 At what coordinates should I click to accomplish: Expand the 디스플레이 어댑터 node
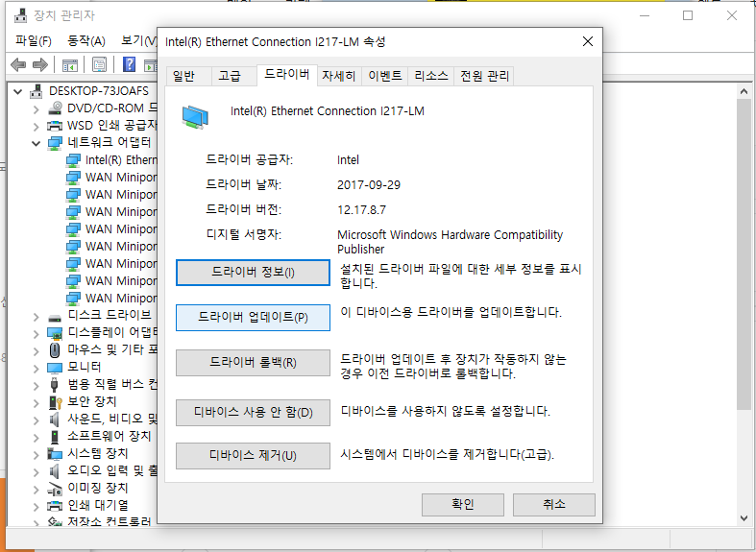click(x=37, y=334)
